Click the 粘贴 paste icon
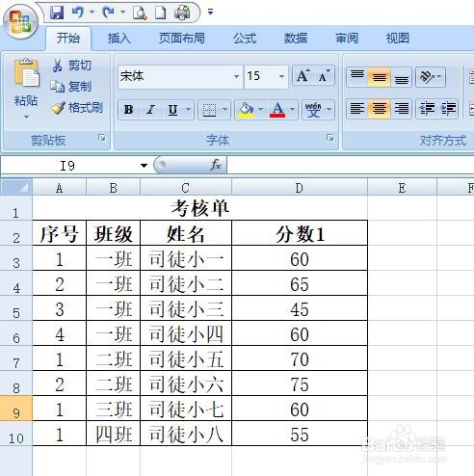 point(26,73)
